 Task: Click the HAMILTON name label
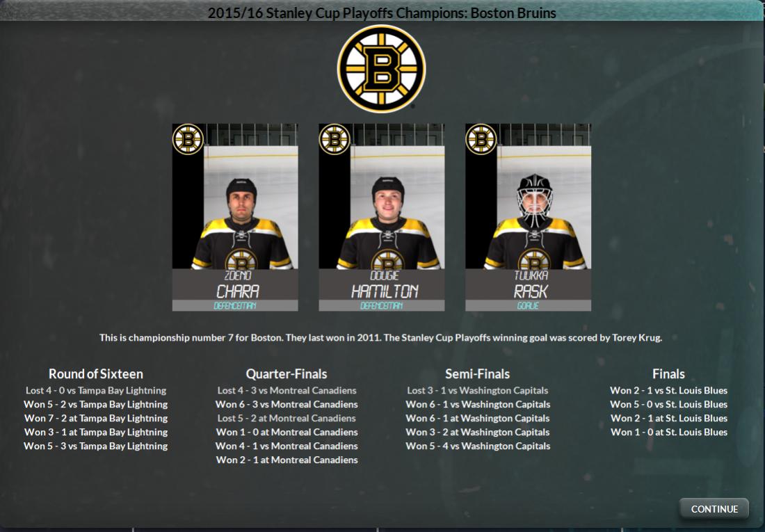(x=385, y=291)
